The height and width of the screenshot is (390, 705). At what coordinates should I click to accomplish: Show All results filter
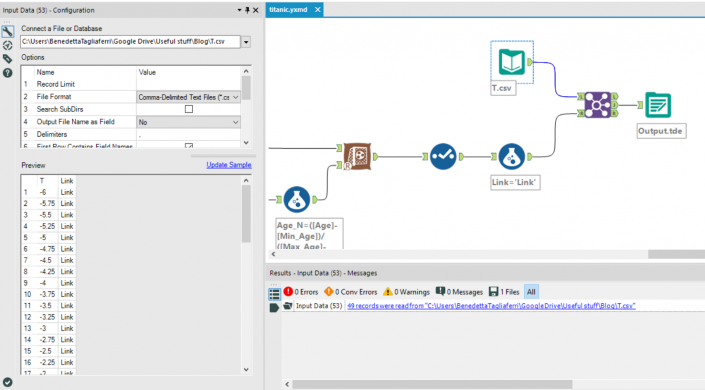[x=531, y=292]
